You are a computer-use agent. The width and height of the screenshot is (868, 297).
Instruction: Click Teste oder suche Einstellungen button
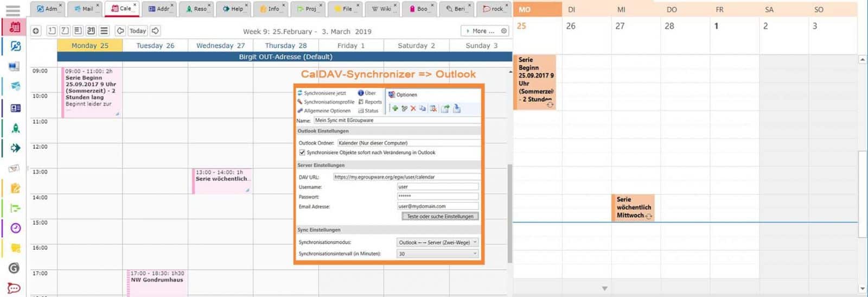coord(440,216)
